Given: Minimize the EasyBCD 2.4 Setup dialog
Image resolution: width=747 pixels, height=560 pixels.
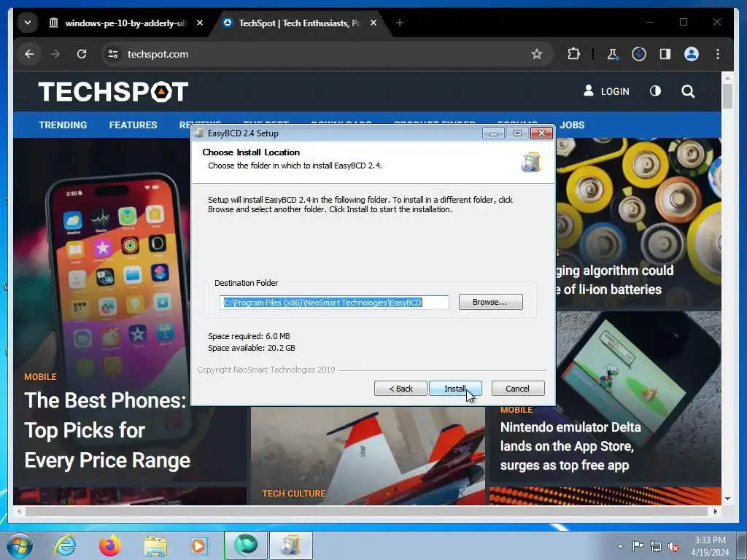Looking at the screenshot, I should 494,133.
